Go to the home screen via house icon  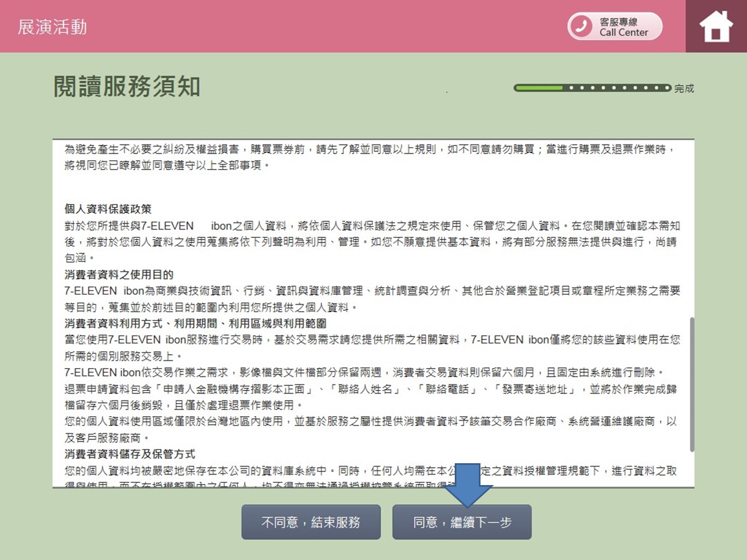[x=716, y=26]
